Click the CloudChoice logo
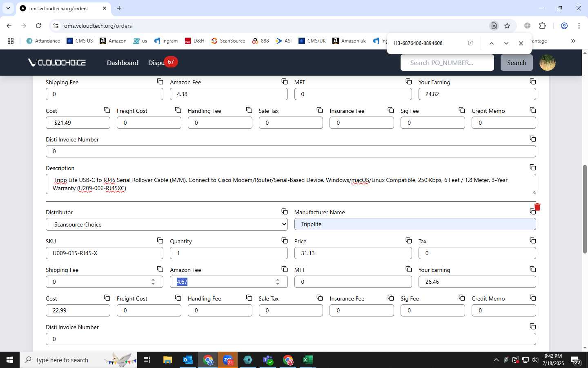This screenshot has height=368, width=588. coord(57,63)
